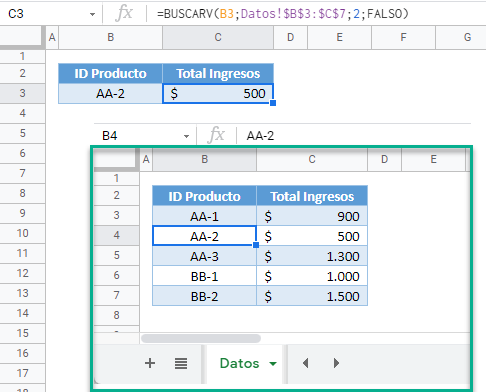This screenshot has height=392, width=486.
Task: Select row 10 header in main sheet
Action: pos(22,233)
